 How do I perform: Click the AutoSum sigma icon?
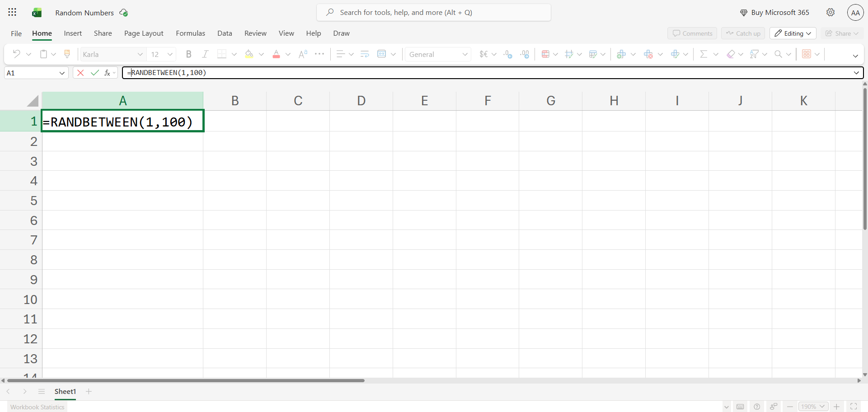[x=703, y=54]
